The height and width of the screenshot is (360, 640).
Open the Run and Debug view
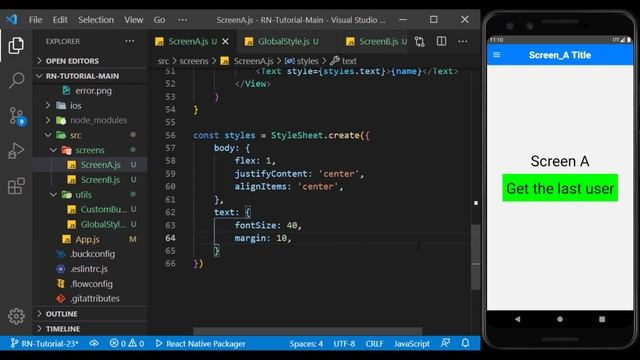(16, 151)
